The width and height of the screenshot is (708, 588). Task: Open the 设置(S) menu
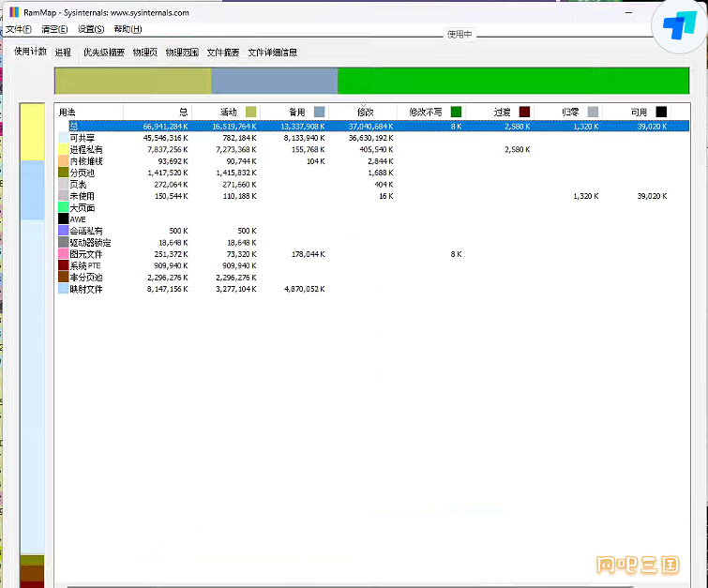(91, 29)
